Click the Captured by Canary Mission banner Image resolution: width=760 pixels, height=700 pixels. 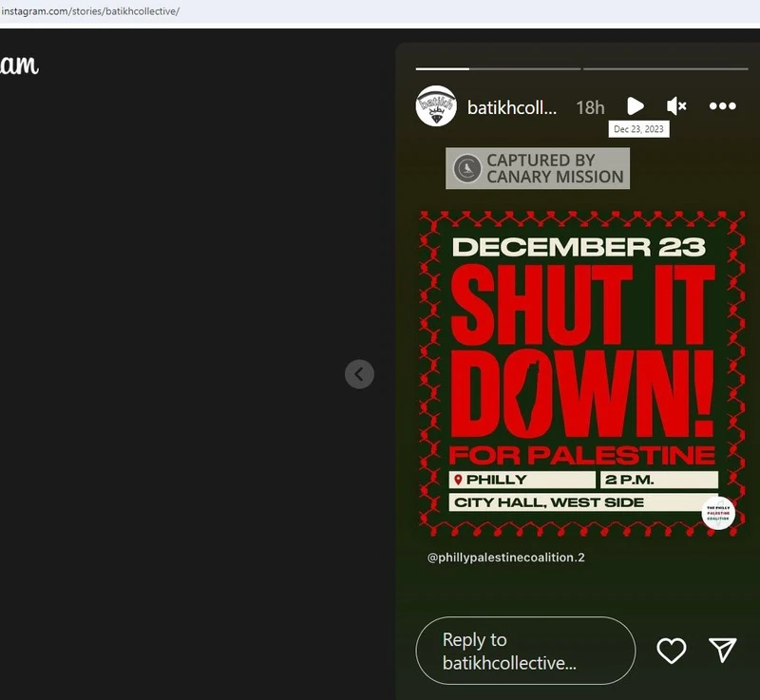(x=538, y=168)
